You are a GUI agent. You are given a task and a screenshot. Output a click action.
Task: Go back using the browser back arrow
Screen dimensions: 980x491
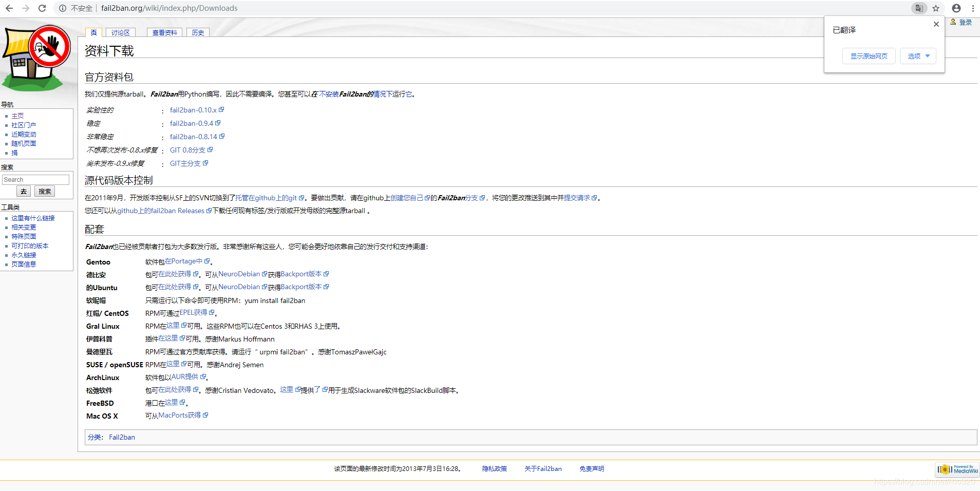[9, 8]
